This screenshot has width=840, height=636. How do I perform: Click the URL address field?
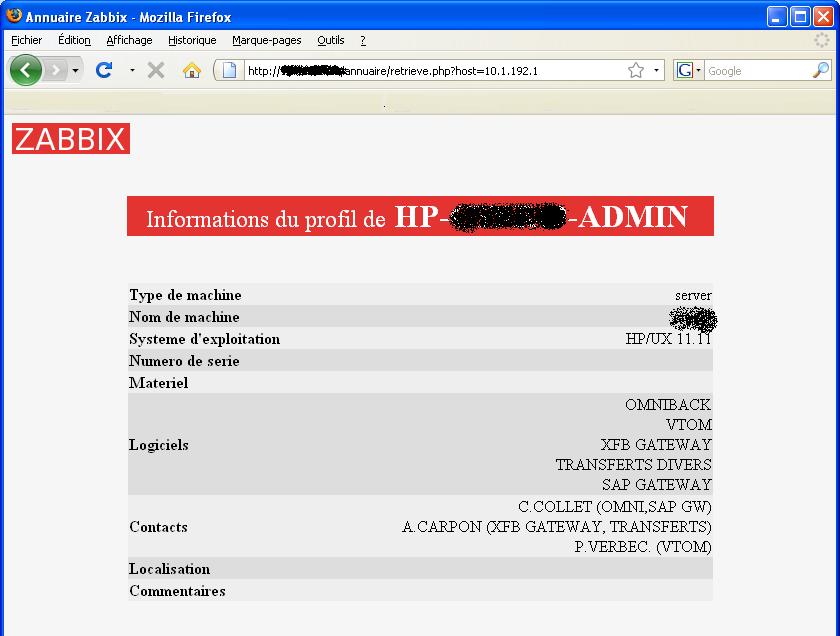(x=434, y=71)
